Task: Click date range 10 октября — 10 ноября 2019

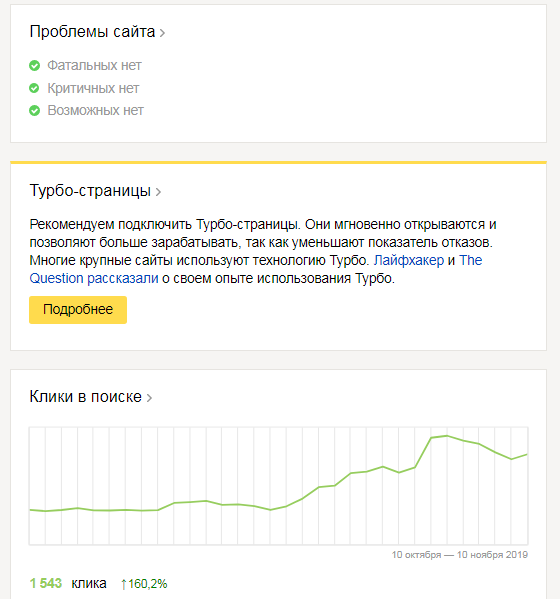Action: click(x=460, y=555)
